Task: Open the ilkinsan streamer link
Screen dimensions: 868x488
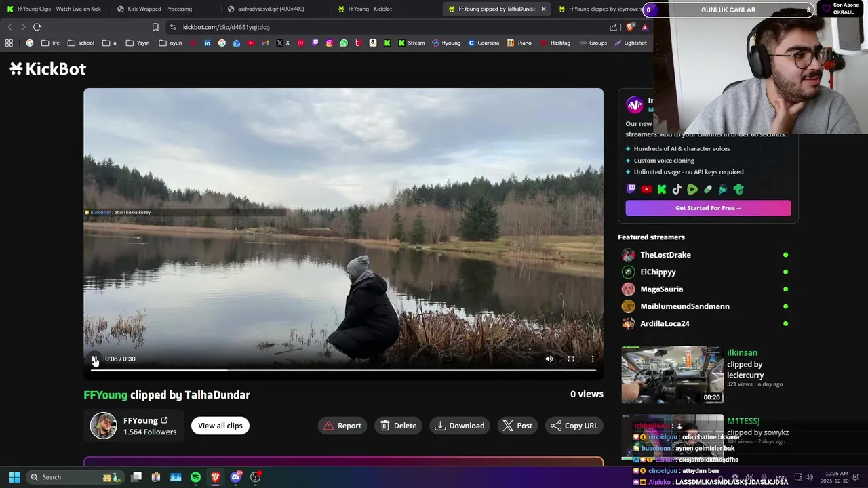Action: tap(742, 352)
